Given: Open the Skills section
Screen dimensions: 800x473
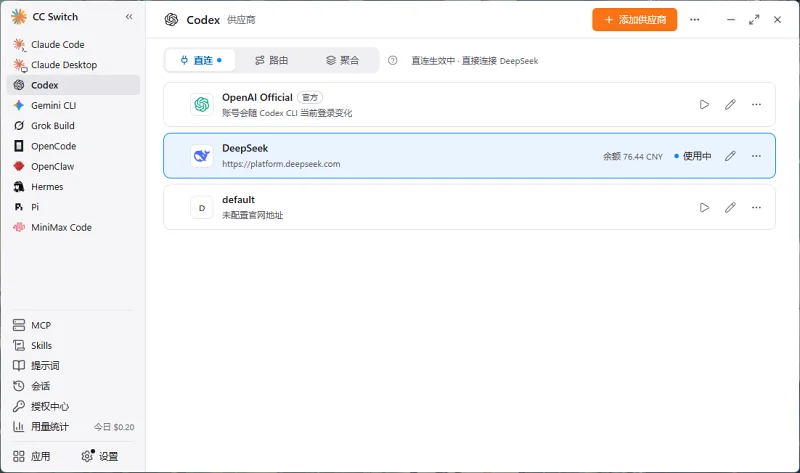Looking at the screenshot, I should coord(73,345).
